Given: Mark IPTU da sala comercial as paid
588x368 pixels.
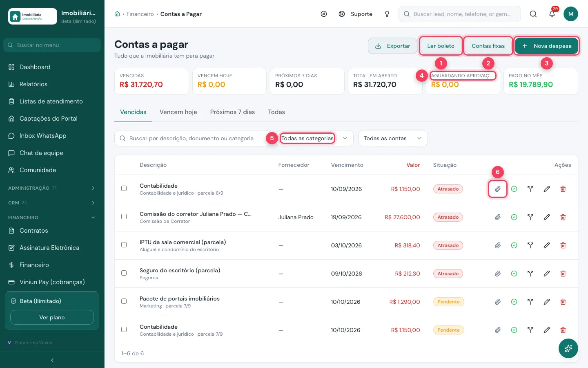Looking at the screenshot, I should click(514, 245).
